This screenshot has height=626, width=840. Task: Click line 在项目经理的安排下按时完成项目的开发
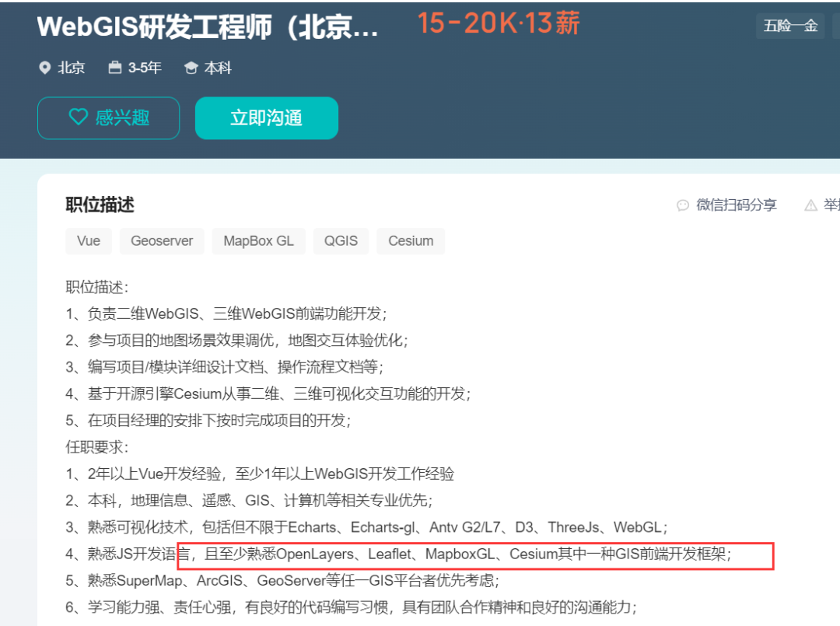[x=208, y=421]
